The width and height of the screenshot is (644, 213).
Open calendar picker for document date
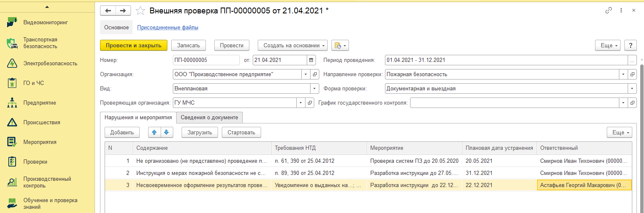pyautogui.click(x=311, y=60)
